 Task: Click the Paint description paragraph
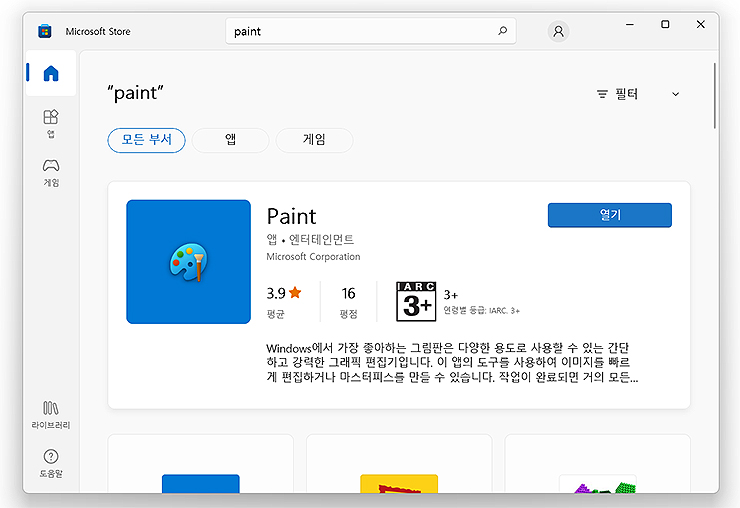[452, 363]
